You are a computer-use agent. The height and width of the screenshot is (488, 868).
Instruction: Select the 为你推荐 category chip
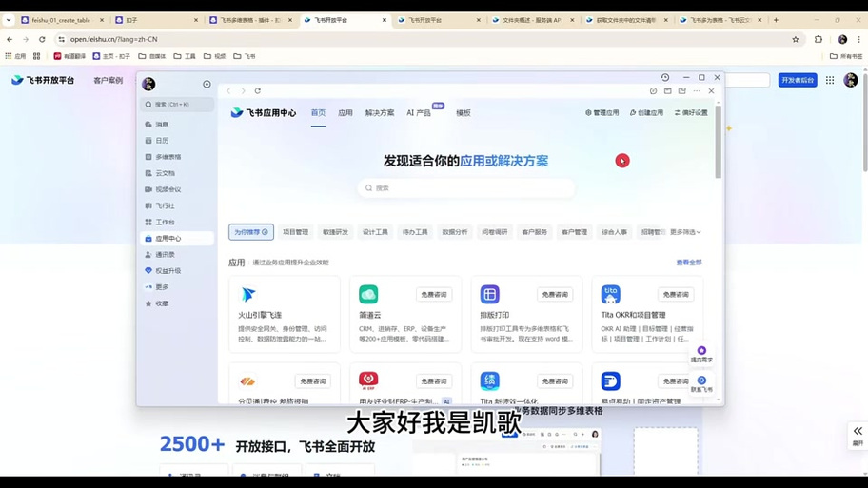[250, 232]
